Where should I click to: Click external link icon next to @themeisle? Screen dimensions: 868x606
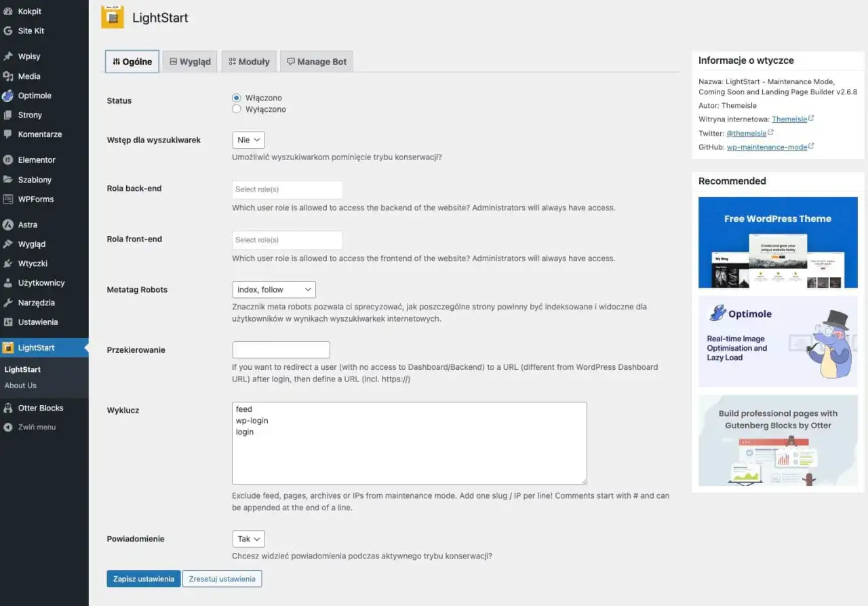pyautogui.click(x=770, y=132)
